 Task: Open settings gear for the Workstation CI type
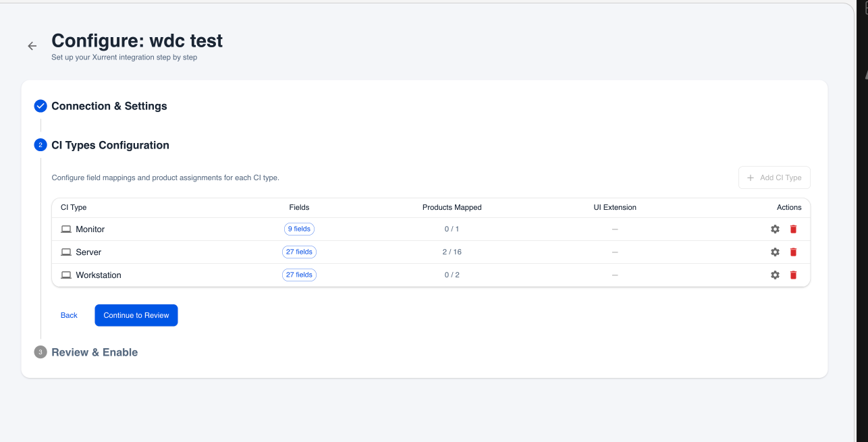pyautogui.click(x=775, y=275)
